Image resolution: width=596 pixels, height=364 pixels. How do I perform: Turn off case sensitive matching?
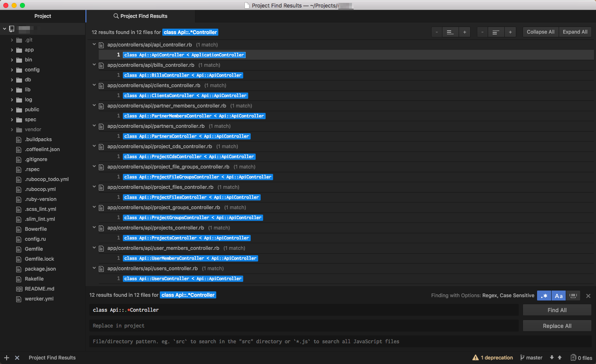tap(559, 295)
